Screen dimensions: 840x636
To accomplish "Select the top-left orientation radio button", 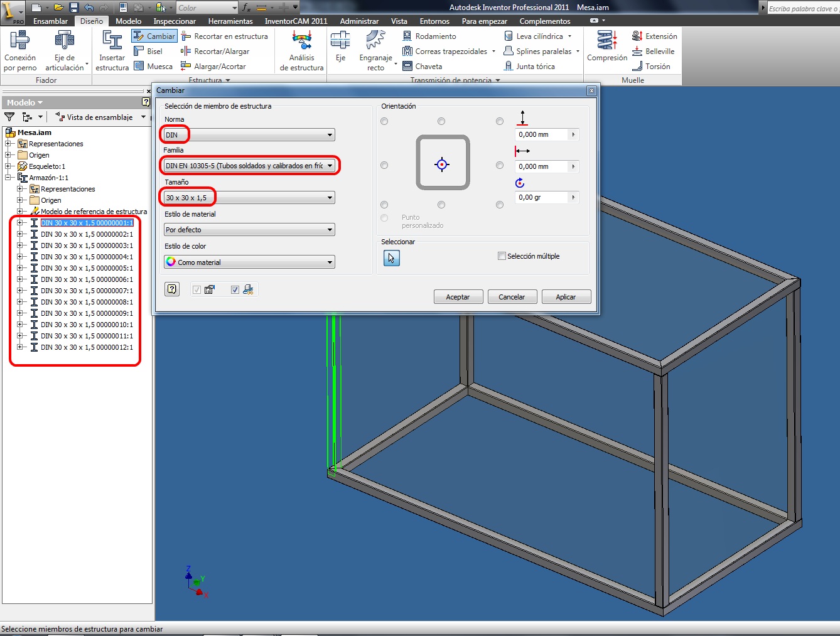I will coord(384,121).
